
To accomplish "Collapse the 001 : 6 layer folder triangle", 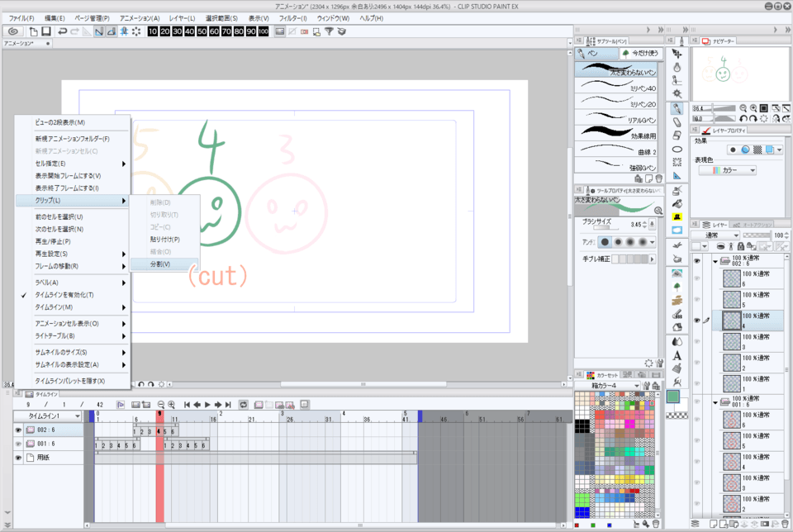I will click(x=715, y=402).
